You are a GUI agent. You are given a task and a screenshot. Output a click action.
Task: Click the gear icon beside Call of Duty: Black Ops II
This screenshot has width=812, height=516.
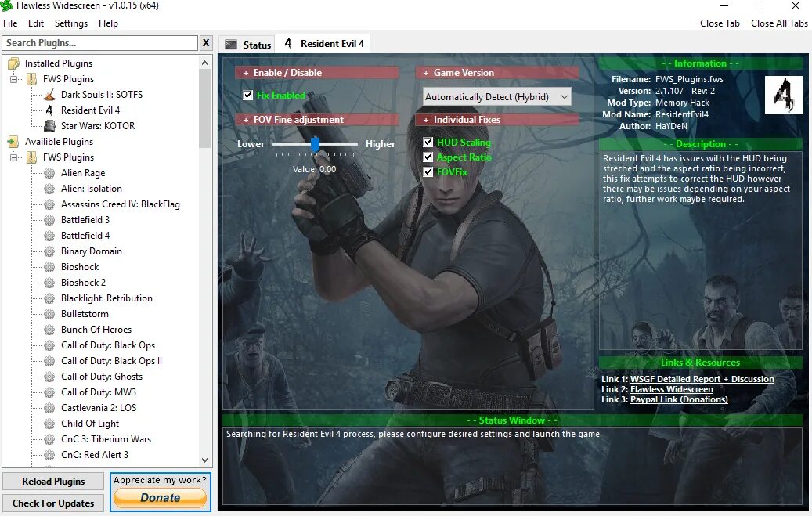click(x=49, y=361)
